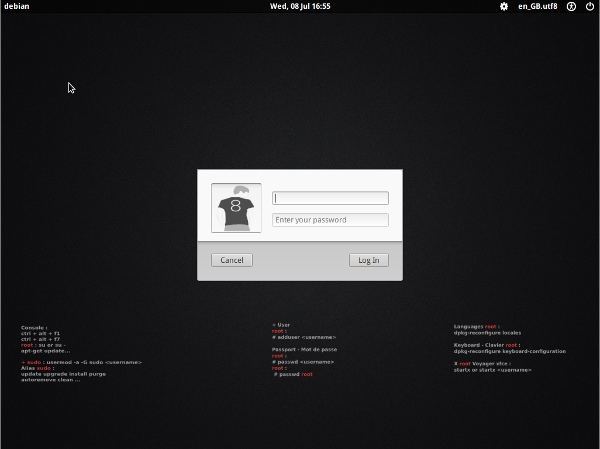Click the 'dpkg-reconfigure locales' hint text
The width and height of the screenshot is (600, 449).
[487, 333]
